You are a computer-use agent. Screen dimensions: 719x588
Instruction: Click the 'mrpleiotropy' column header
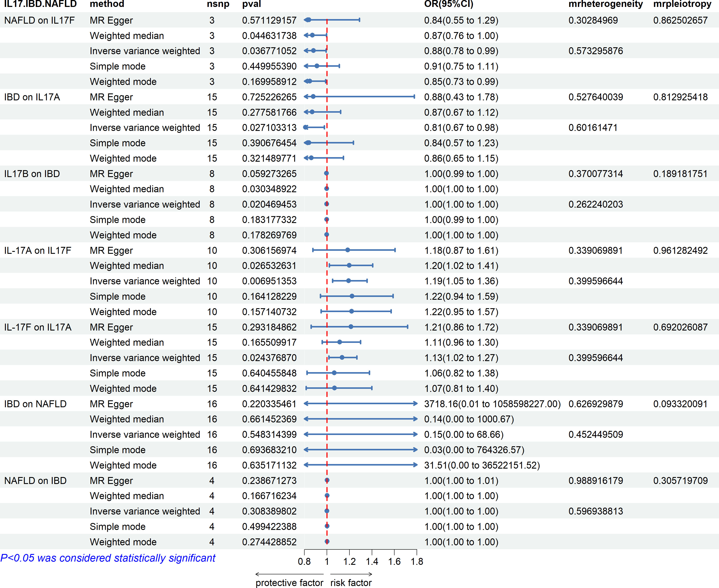pos(682,4)
